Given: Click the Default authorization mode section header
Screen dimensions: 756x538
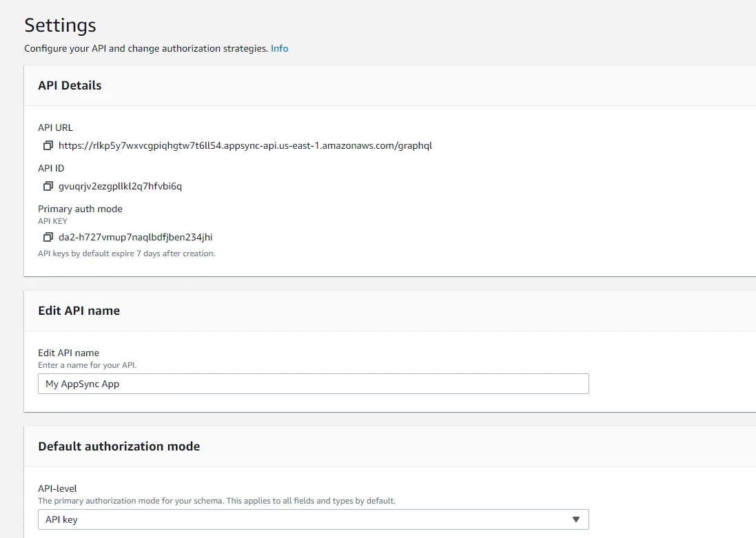Looking at the screenshot, I should click(119, 446).
